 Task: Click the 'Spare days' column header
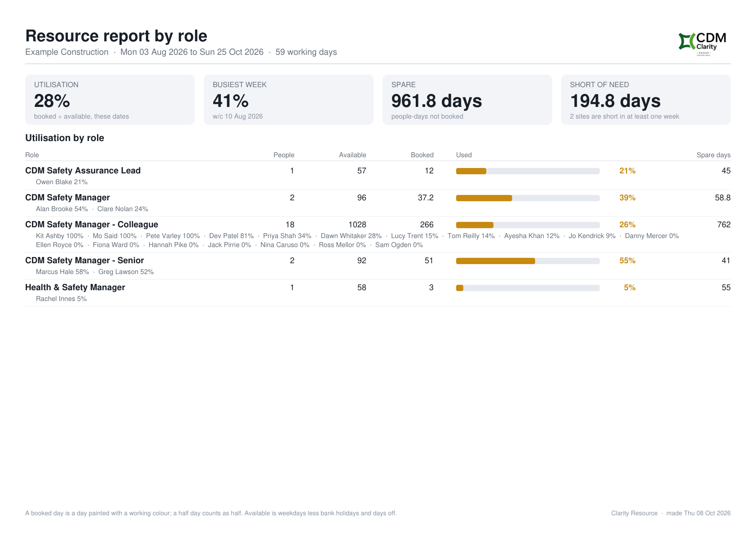[x=713, y=155]
